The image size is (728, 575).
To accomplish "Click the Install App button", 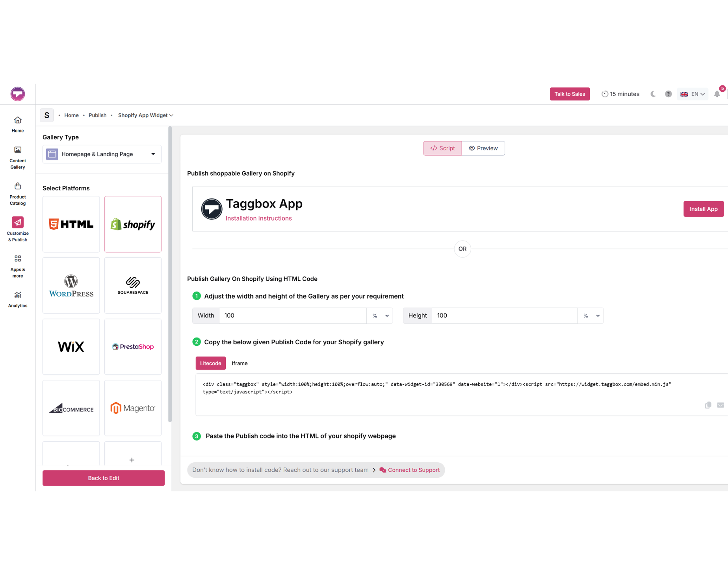I will [704, 209].
